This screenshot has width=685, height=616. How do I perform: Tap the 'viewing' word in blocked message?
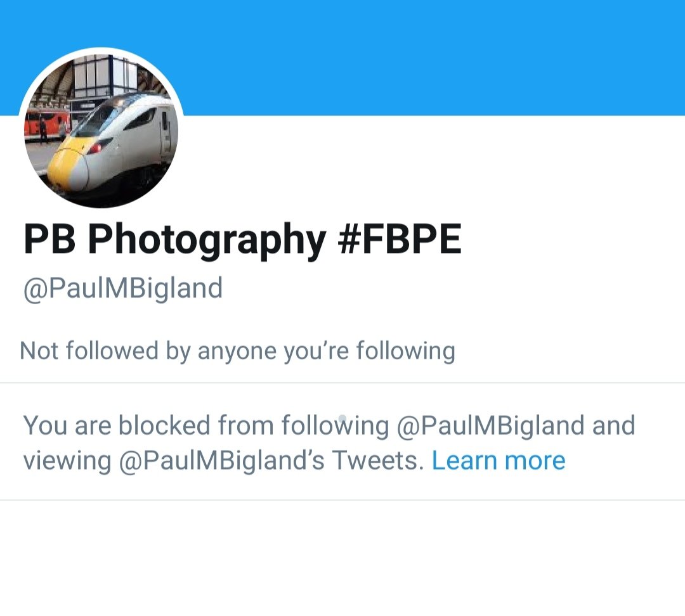tap(67, 462)
